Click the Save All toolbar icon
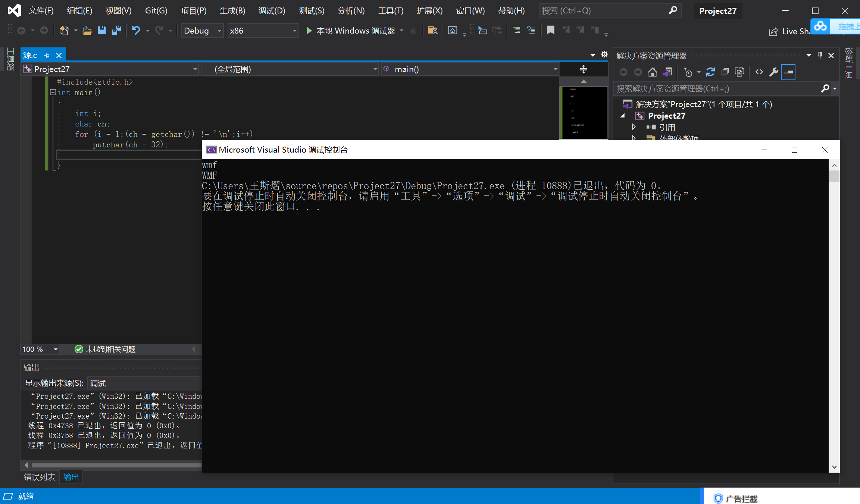This screenshot has height=504, width=860. point(116,30)
